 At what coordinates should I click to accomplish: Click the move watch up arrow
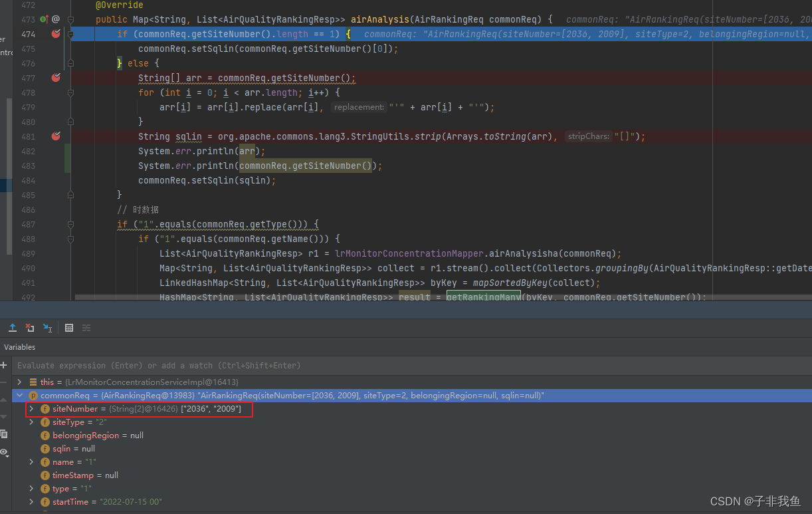(4, 400)
